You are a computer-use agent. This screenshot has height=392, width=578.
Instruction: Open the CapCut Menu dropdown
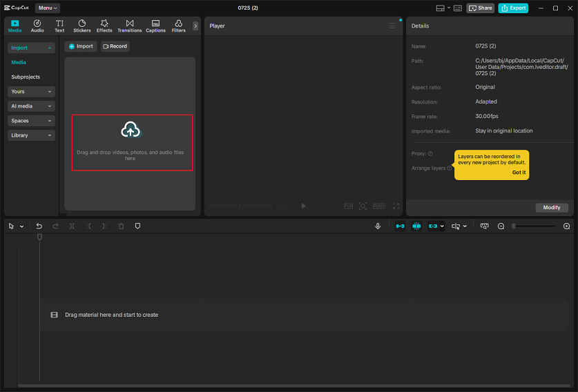48,8
